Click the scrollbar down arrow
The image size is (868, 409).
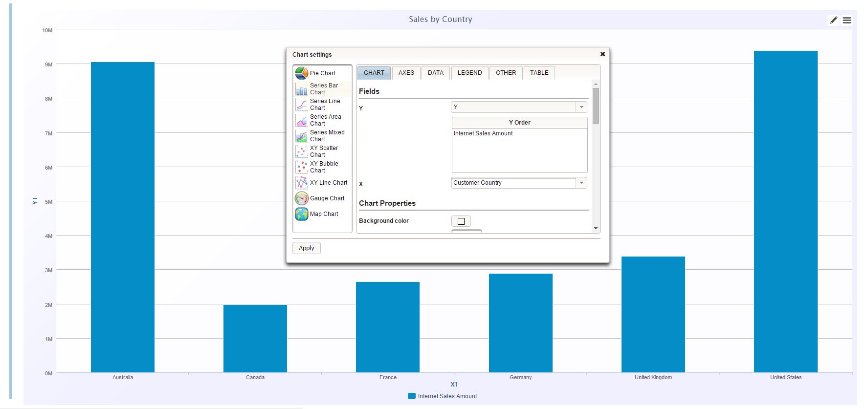596,228
